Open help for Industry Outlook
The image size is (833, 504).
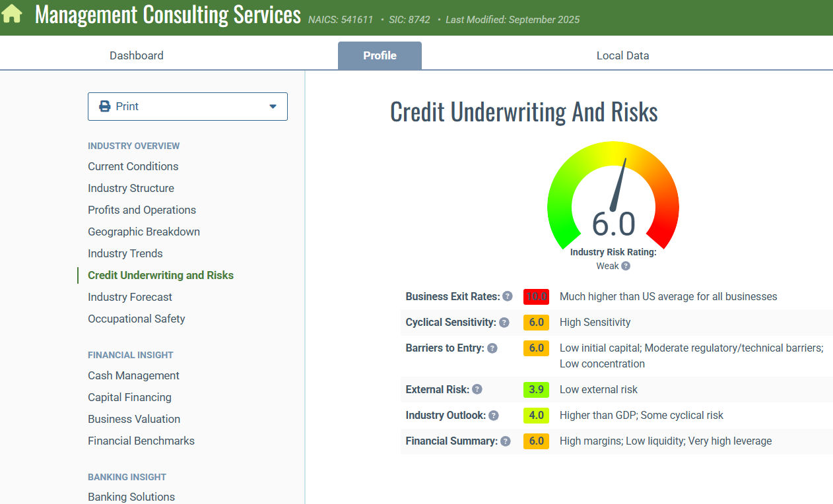[x=493, y=415]
